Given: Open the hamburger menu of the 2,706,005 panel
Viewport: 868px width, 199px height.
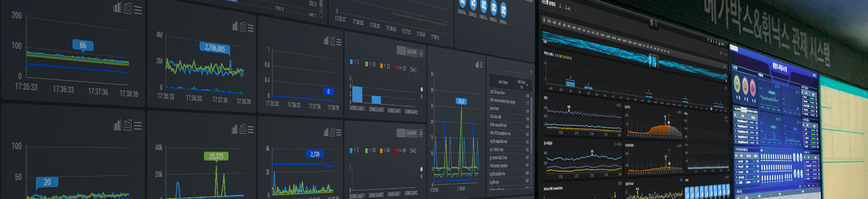Looking at the screenshot, I should point(250,28).
